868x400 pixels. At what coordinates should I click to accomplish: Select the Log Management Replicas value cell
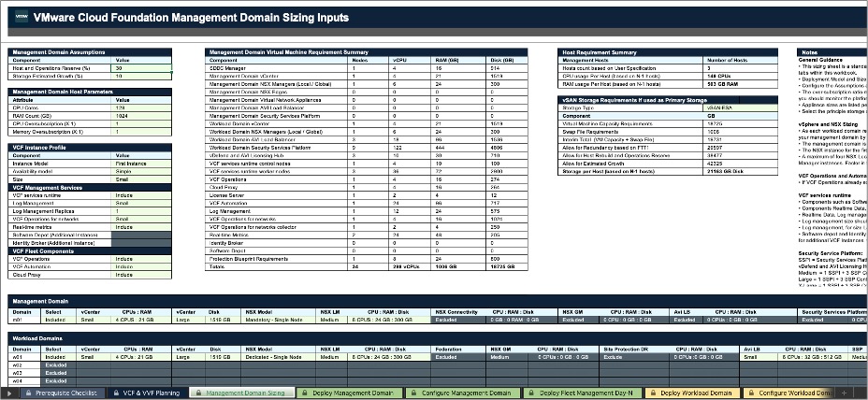(x=141, y=211)
